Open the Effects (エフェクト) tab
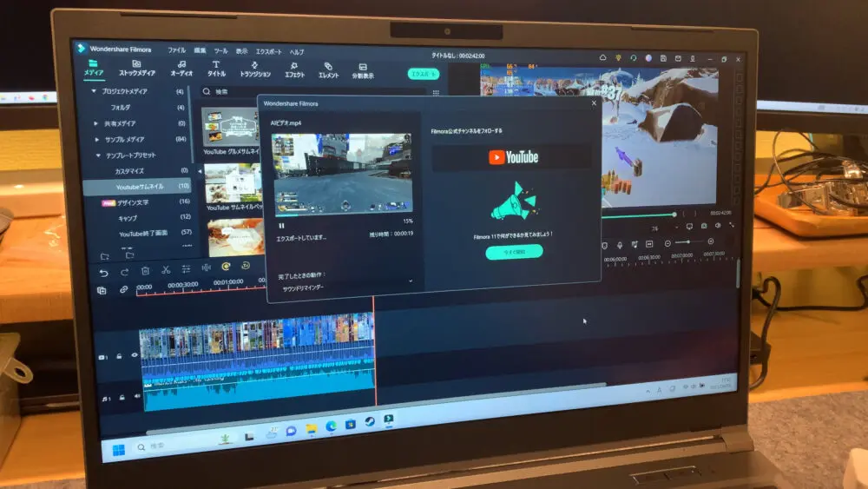 294,70
